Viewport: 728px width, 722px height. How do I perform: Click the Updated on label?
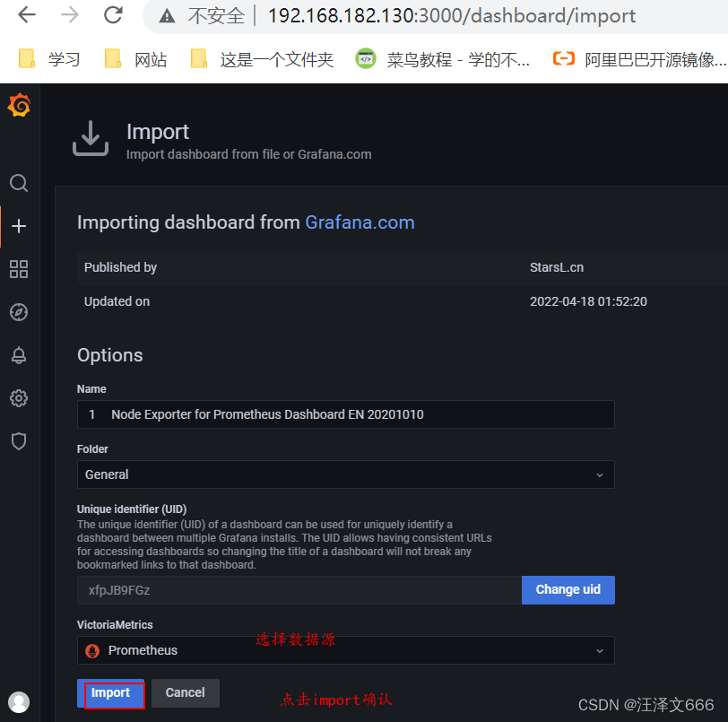click(117, 301)
